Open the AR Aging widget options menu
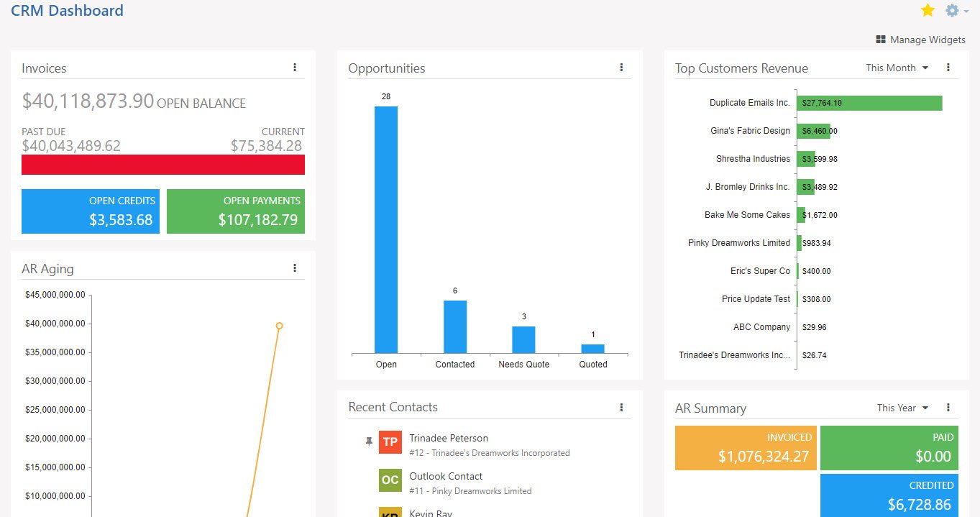The height and width of the screenshot is (517, 980). tap(295, 268)
